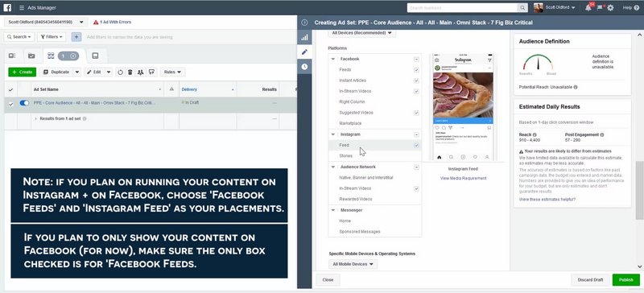Click the trash delete icon
The width and height of the screenshot is (644, 293).
(130, 72)
